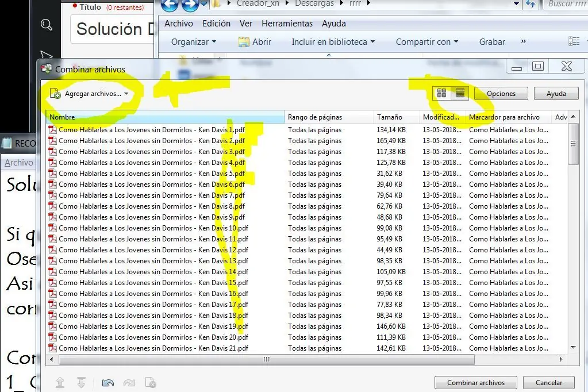Switch to thumbnail view in Combinar archivos
This screenshot has width=588, height=392.
tap(442, 93)
